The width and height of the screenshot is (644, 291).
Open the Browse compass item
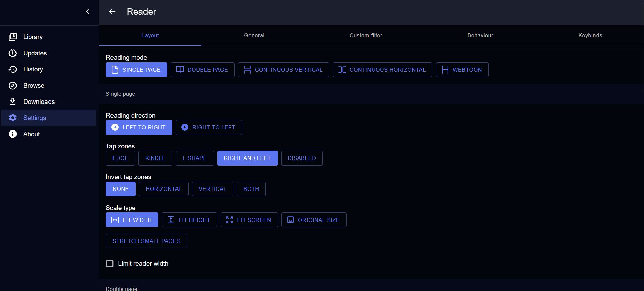click(49, 85)
